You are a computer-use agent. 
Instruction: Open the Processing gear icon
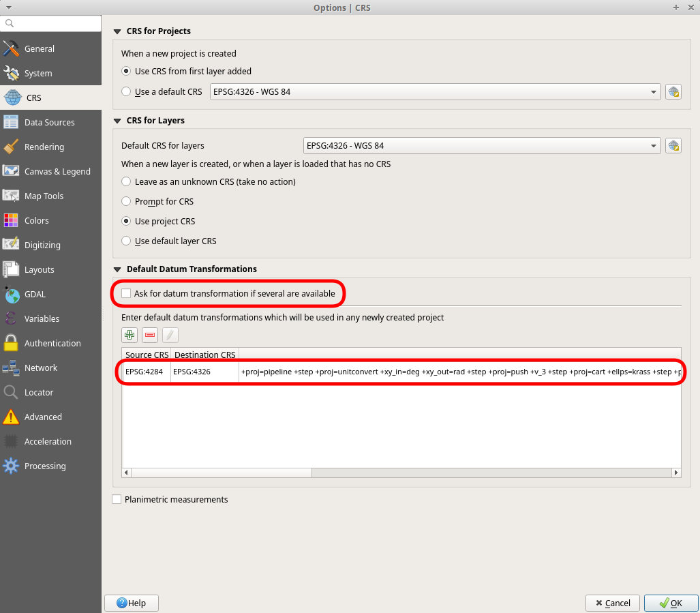point(11,466)
